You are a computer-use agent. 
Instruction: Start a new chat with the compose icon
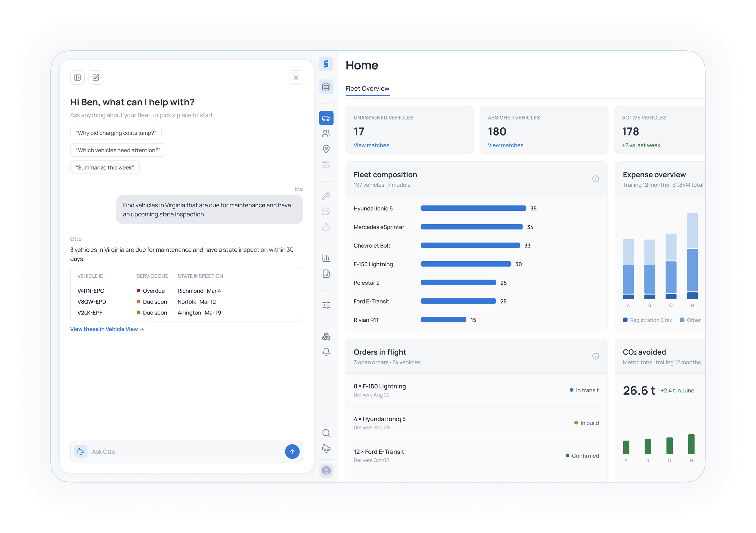click(x=96, y=78)
